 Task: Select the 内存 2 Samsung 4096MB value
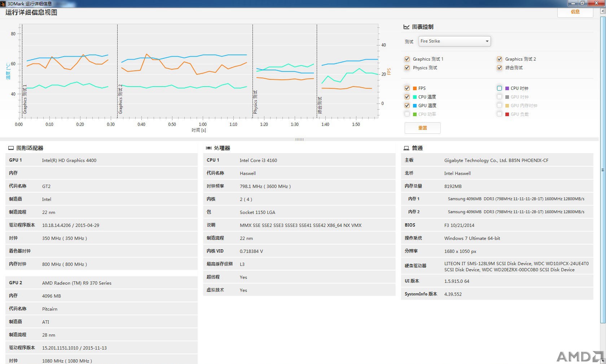[x=516, y=212]
